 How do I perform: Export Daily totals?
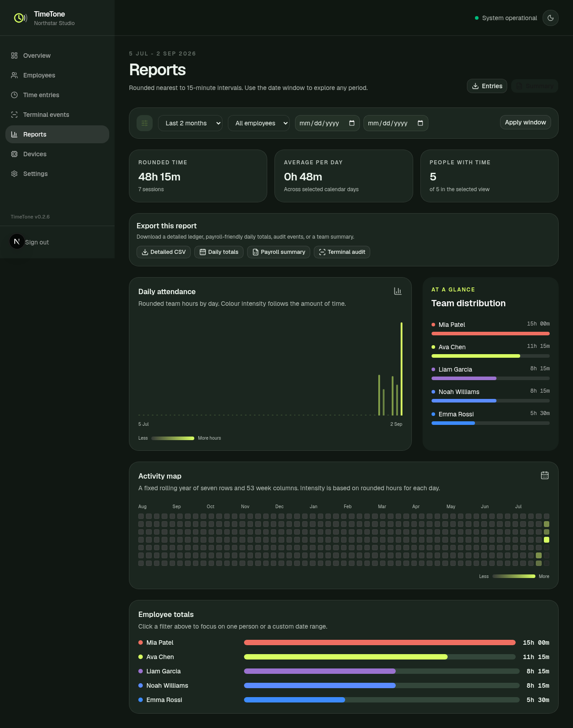click(x=219, y=252)
